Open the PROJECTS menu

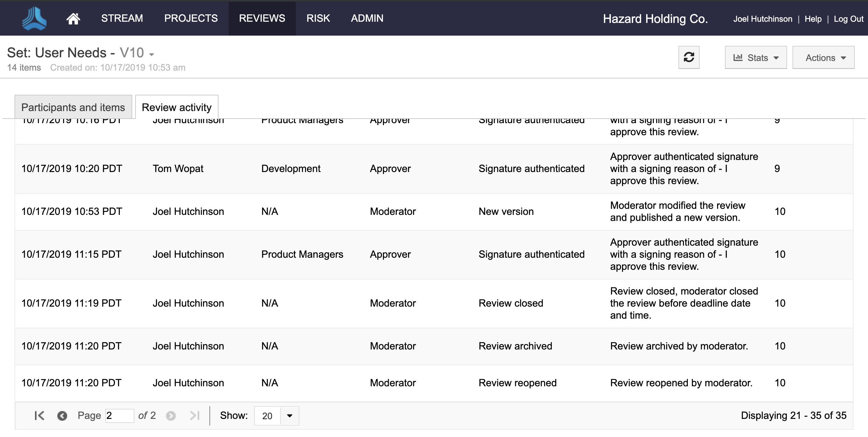[191, 18]
